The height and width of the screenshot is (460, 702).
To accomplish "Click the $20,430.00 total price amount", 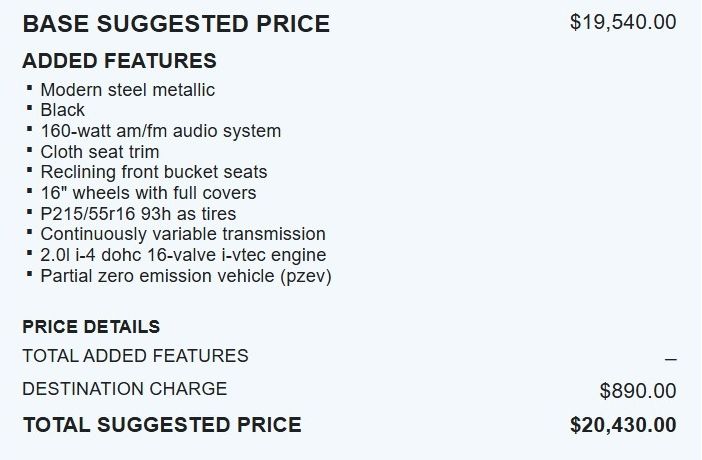I will coord(622,425).
